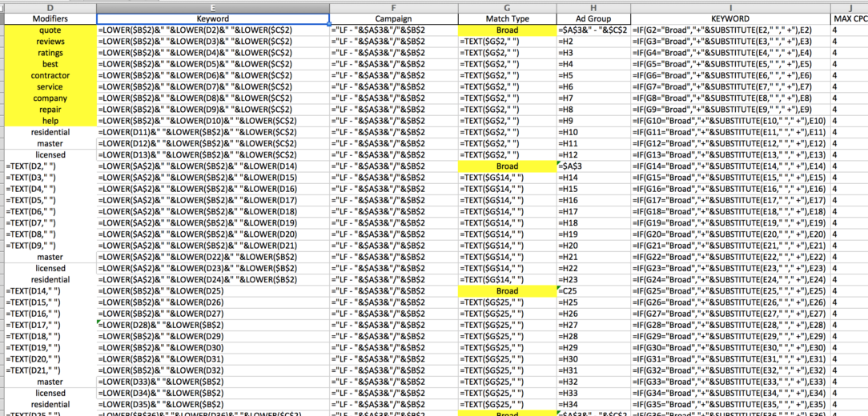The width and height of the screenshot is (868, 416).
Task: Click the selected Keyword header cell
Action: [212, 19]
